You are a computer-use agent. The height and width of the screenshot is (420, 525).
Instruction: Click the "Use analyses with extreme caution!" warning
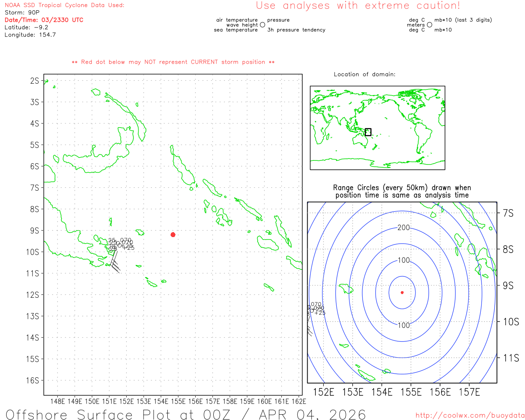(358, 6)
